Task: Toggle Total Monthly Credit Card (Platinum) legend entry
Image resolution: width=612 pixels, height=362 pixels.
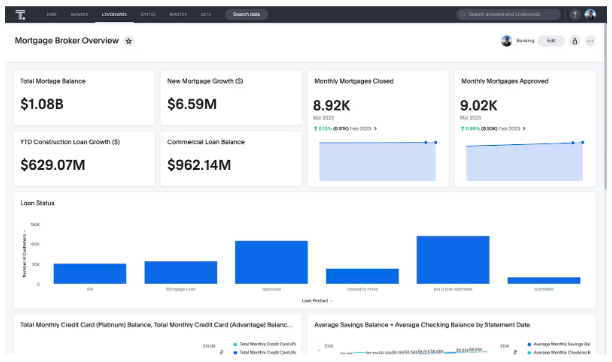Action: [x=265, y=344]
